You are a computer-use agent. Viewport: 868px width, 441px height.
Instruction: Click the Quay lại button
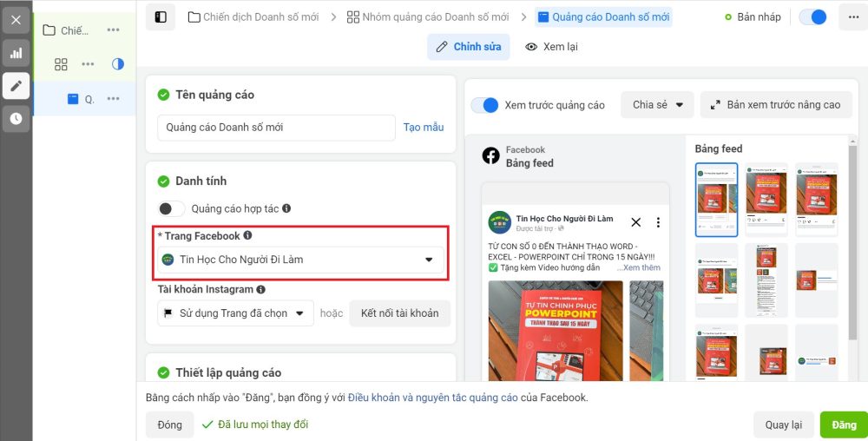[783, 425]
